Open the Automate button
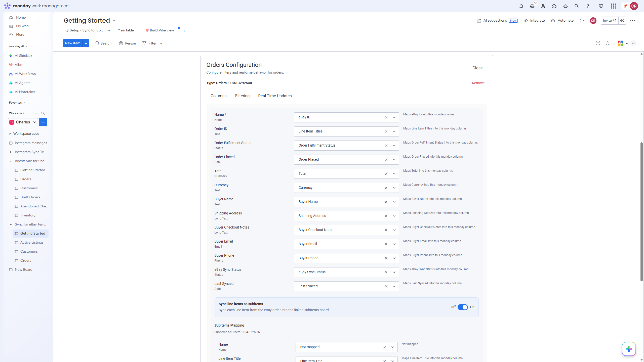 click(562, 21)
